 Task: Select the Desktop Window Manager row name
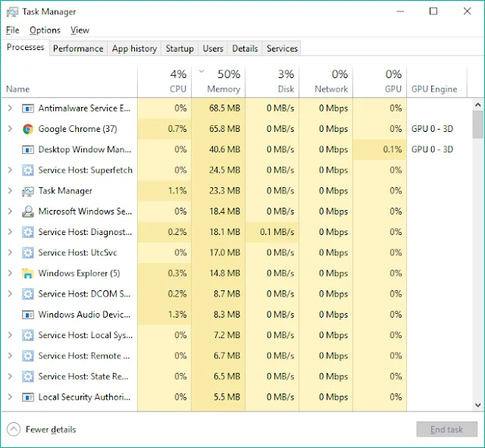point(85,150)
